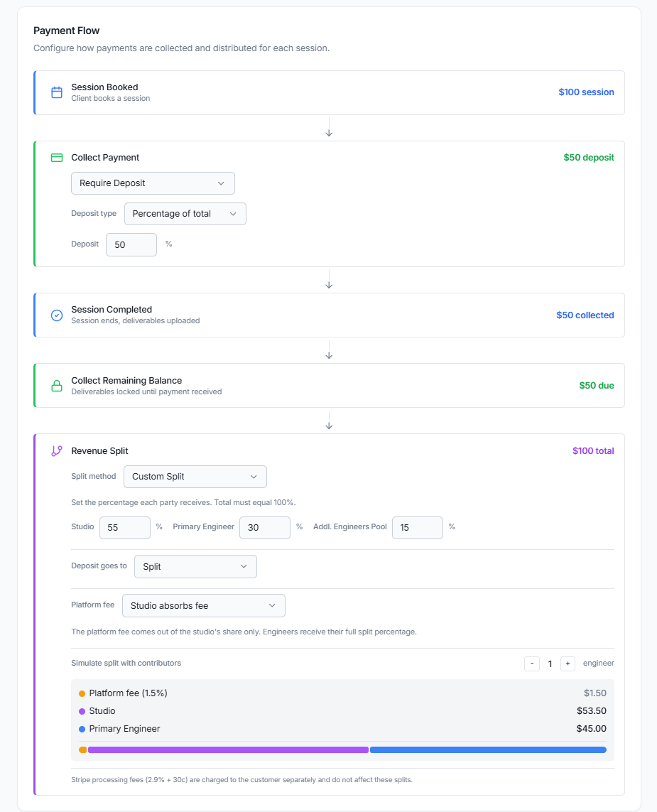Click the "Collect Payment" step title
The width and height of the screenshot is (657, 812).
[105, 158]
